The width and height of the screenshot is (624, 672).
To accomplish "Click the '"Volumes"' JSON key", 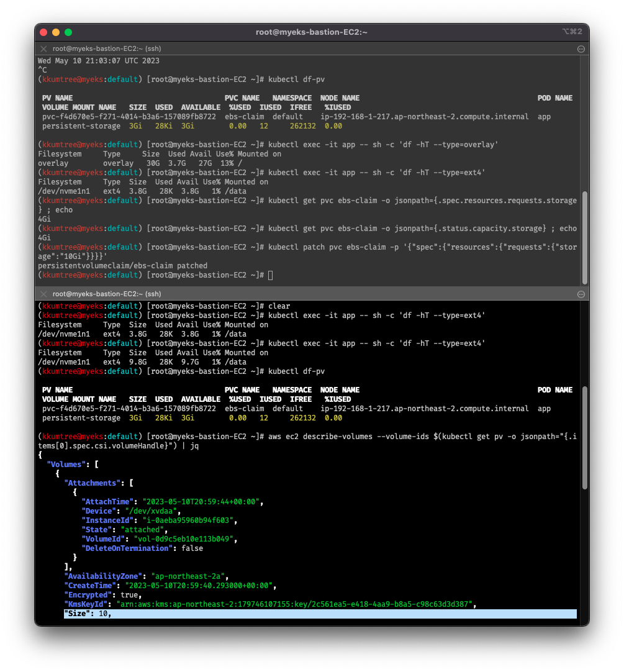I will click(x=66, y=465).
